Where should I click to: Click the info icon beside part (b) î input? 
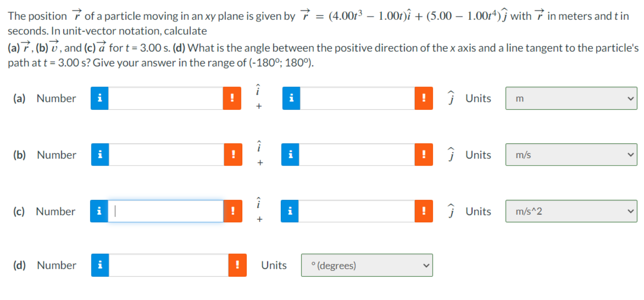(99, 155)
